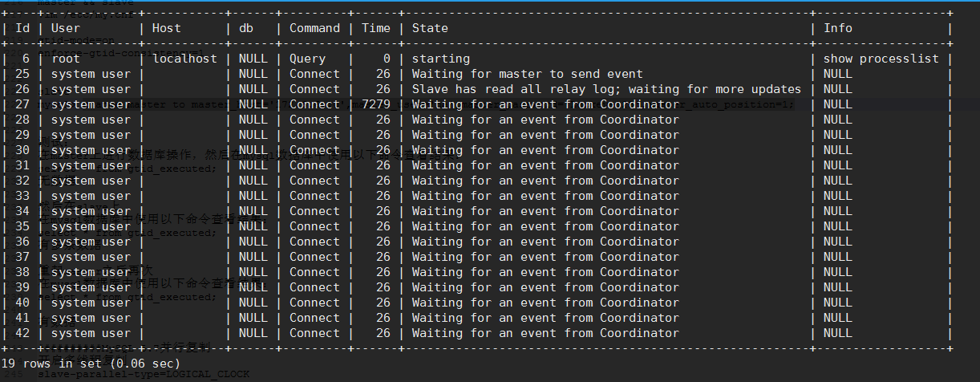Click the 'Command' column header
Image resolution: width=980 pixels, height=382 pixels.
(x=314, y=28)
